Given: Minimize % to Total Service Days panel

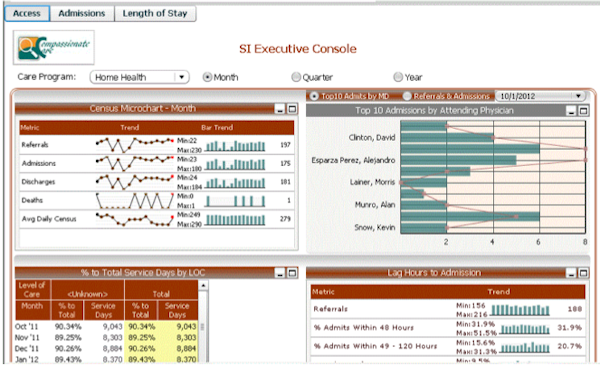Looking at the screenshot, I should point(280,273).
